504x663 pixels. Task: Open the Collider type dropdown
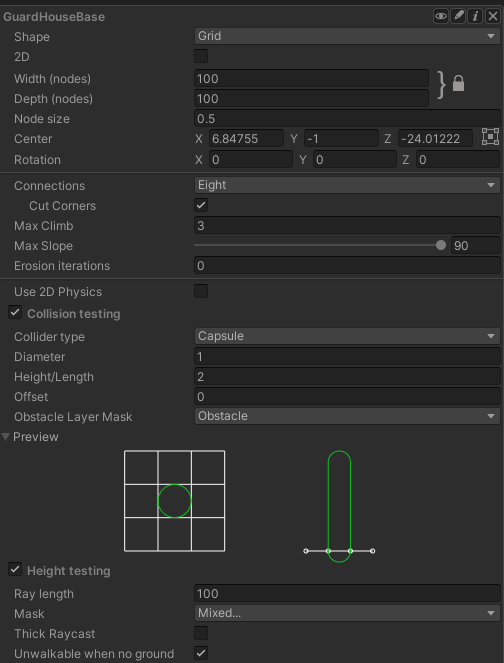[347, 336]
